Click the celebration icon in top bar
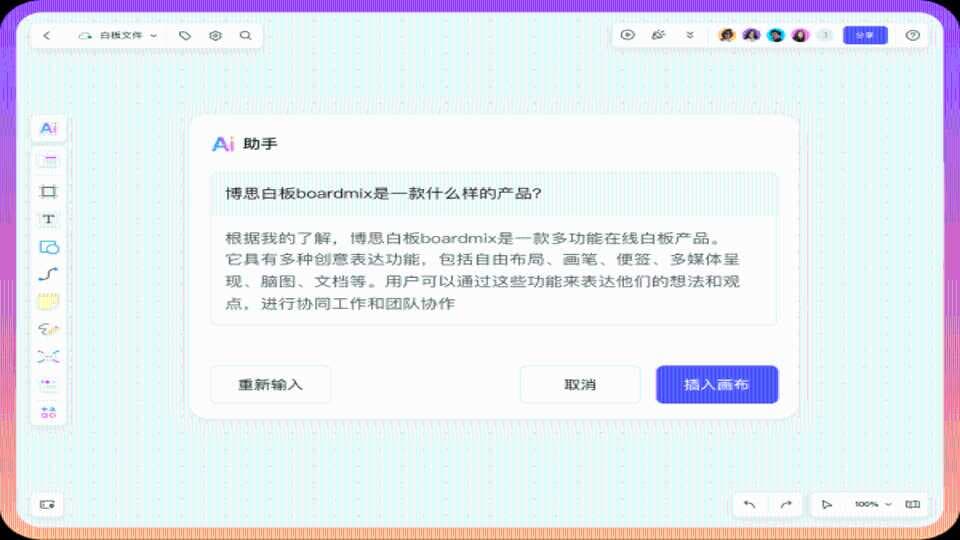960x540 pixels. point(658,35)
